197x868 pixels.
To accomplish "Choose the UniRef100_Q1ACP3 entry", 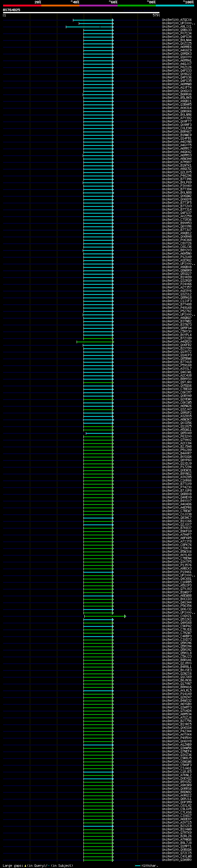I will coord(176,355).
